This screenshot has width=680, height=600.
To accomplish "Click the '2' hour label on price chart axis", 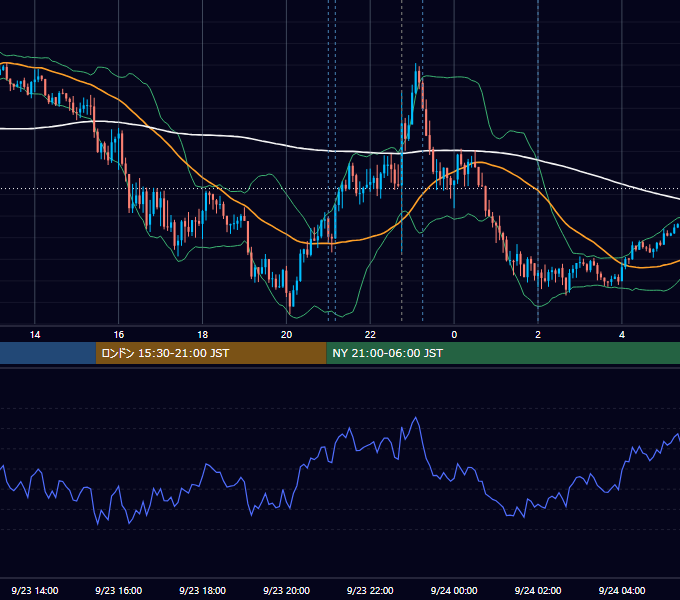I will 538,335.
